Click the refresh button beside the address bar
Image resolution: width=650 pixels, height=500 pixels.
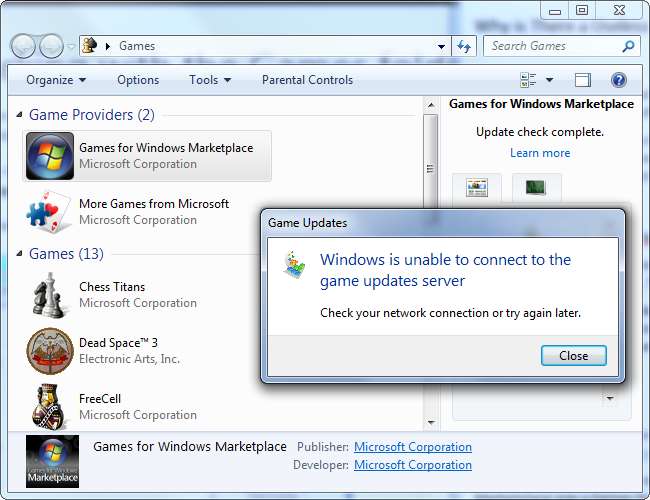pyautogui.click(x=463, y=46)
